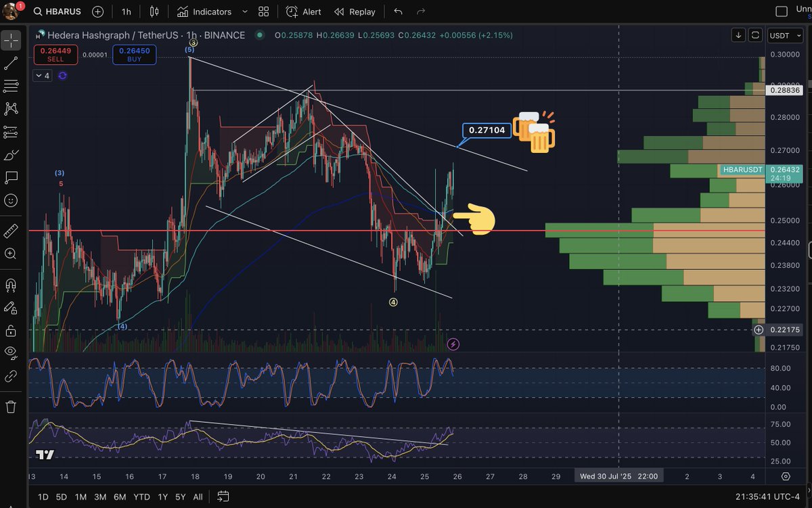
Task: Select the YTD range tab
Action: pos(141,497)
